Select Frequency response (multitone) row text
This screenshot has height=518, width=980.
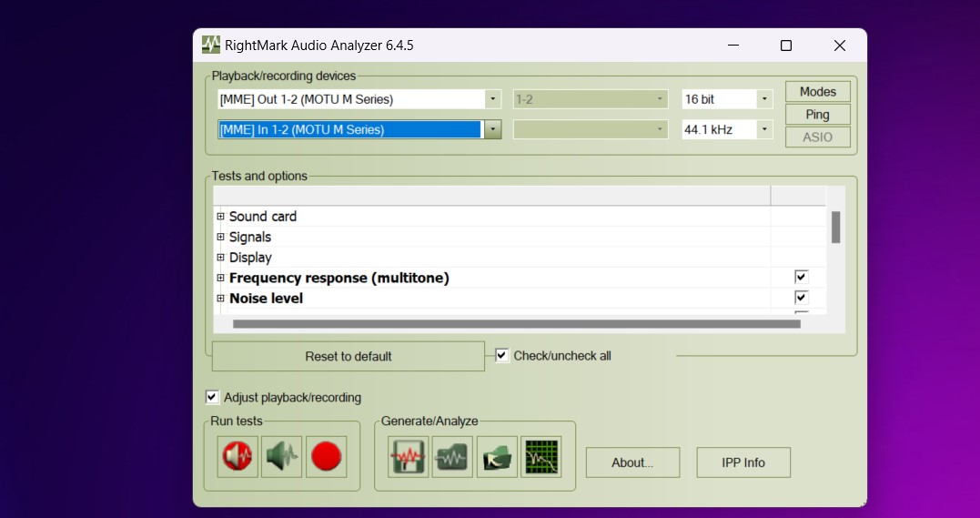[338, 278]
